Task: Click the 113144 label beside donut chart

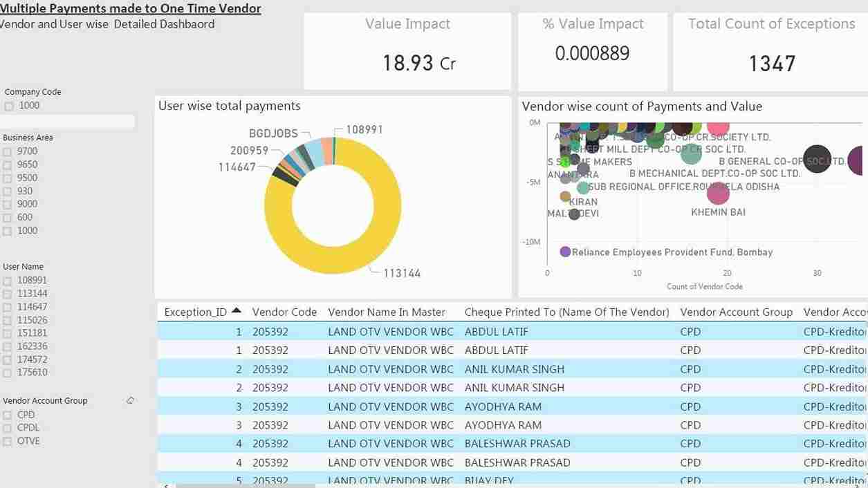Action: point(402,273)
